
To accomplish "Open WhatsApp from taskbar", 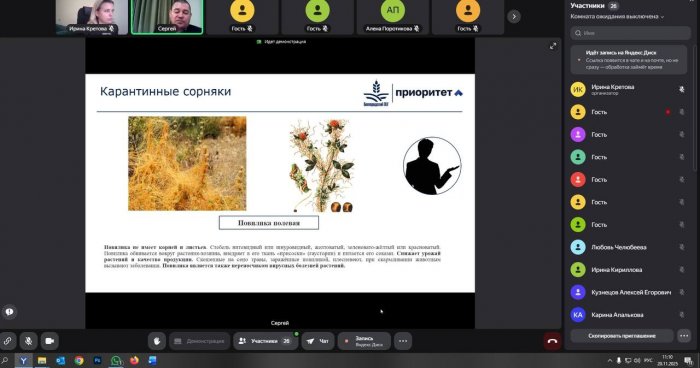I will pyautogui.click(x=116, y=360).
